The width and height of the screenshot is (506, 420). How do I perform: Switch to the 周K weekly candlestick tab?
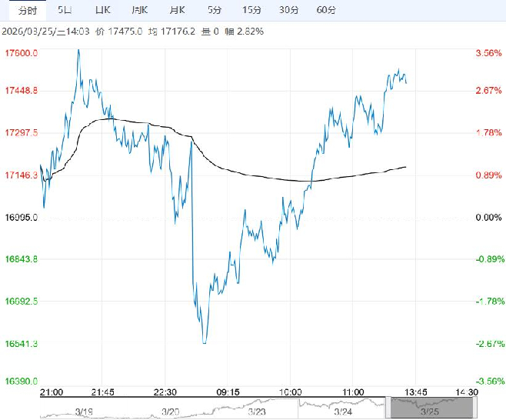point(139,10)
